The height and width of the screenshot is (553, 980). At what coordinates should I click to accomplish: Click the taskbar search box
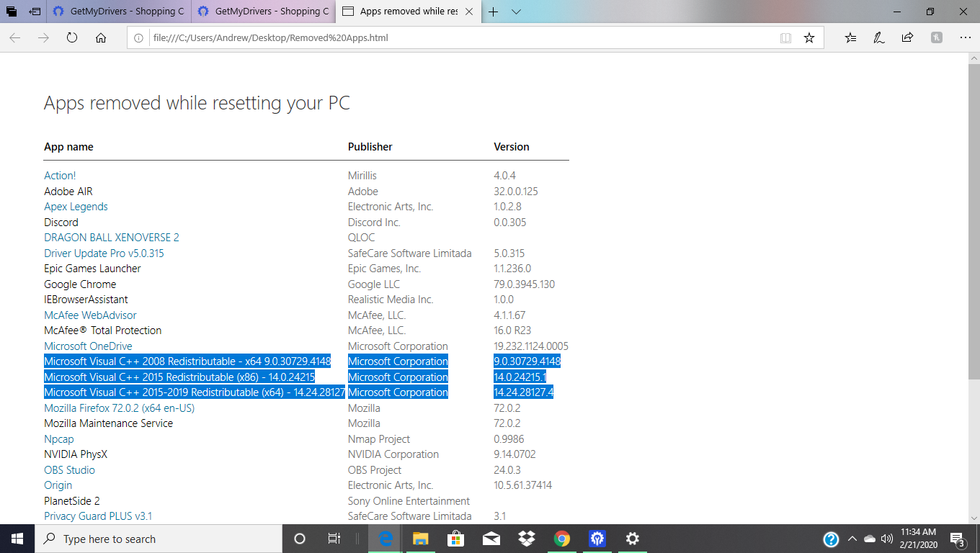point(159,539)
